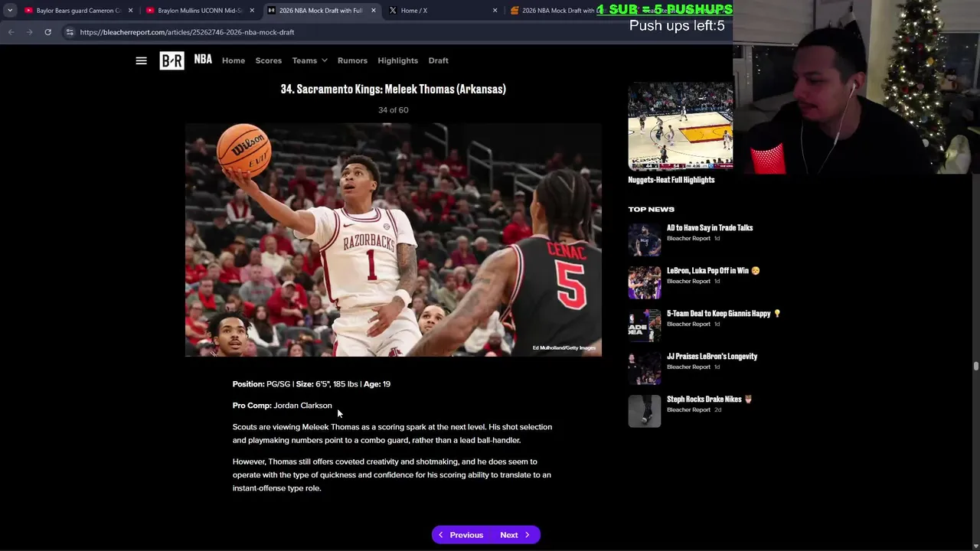Click the LeBron, Luka story thumbnail

645,282
